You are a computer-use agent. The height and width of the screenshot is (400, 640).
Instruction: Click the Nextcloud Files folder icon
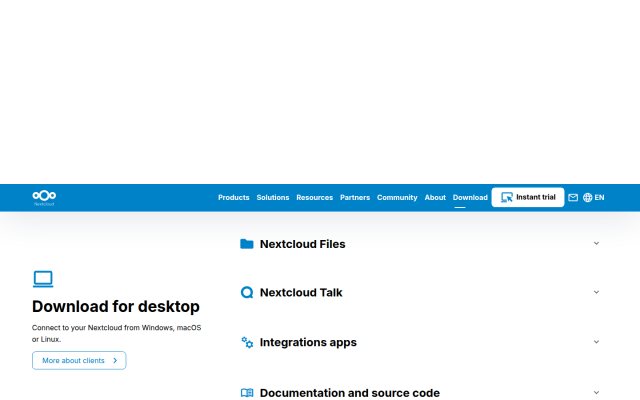247,244
